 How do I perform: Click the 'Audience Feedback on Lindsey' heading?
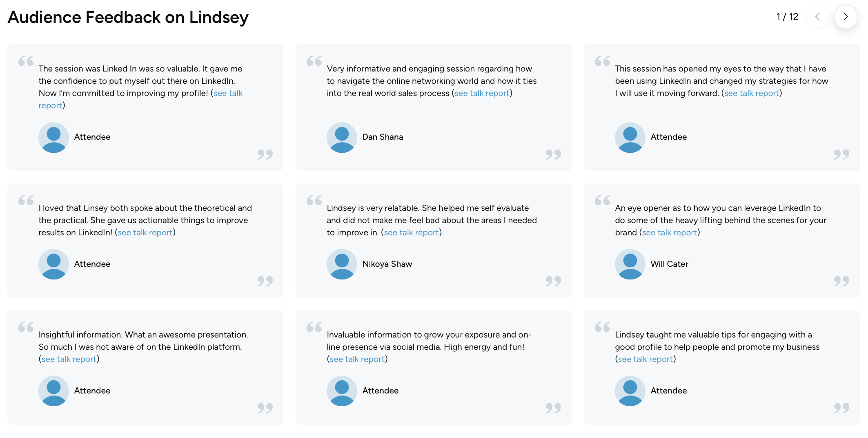pos(128,17)
